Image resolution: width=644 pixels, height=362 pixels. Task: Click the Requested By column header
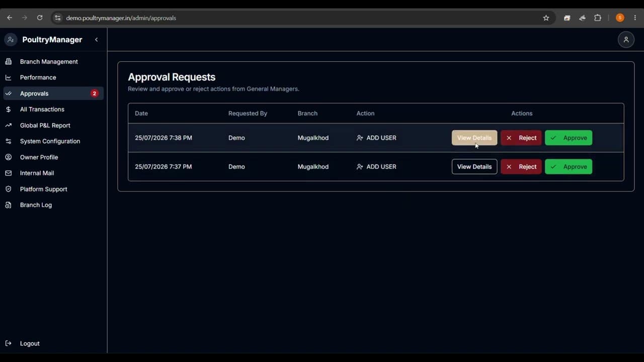248,113
